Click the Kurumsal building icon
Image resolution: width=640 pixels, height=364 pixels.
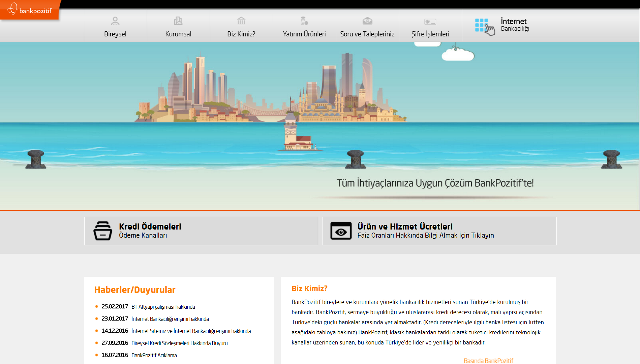[178, 21]
